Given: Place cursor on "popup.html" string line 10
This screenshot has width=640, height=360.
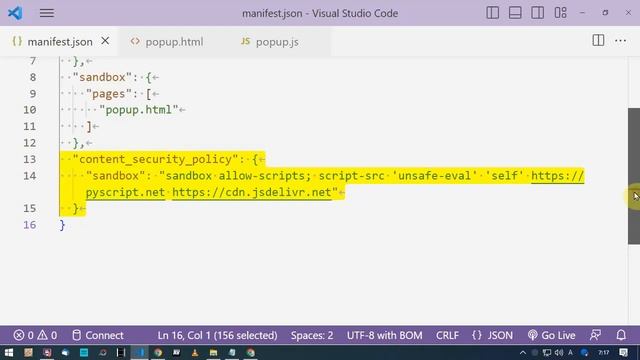Looking at the screenshot, I should [x=139, y=110].
